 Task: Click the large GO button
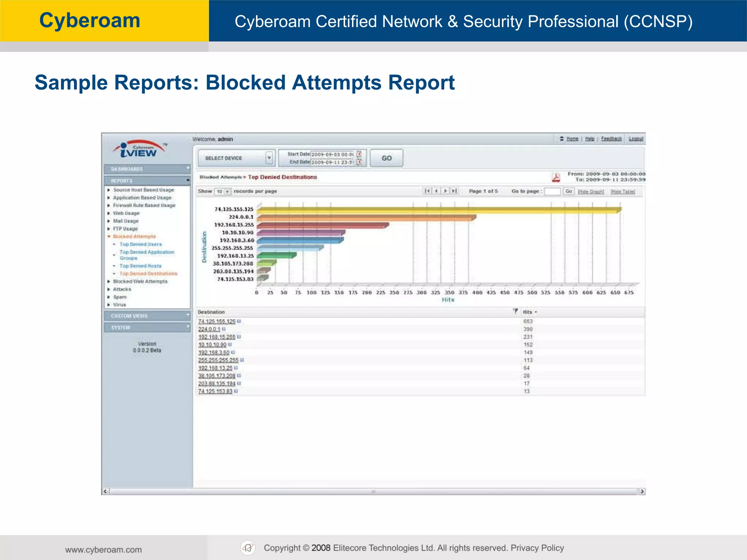click(387, 158)
